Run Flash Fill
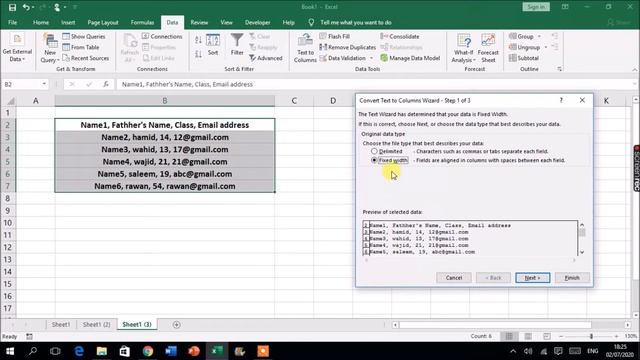Screen dimensions: 640x360 point(334,36)
